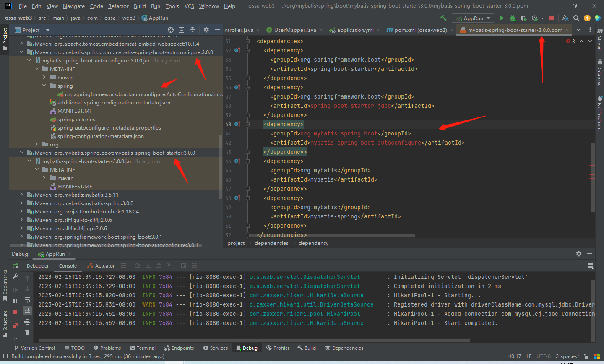
Task: Open Problems tool window
Action: click(x=107, y=348)
